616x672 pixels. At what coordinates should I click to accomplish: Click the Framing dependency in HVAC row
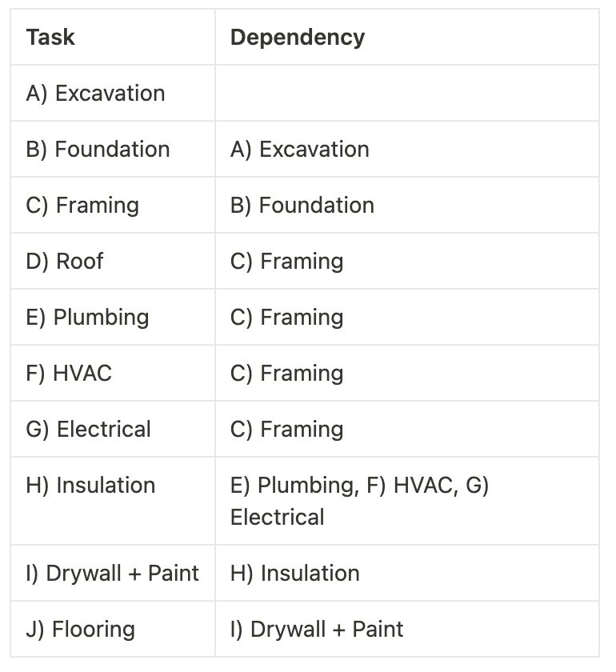[x=407, y=373]
